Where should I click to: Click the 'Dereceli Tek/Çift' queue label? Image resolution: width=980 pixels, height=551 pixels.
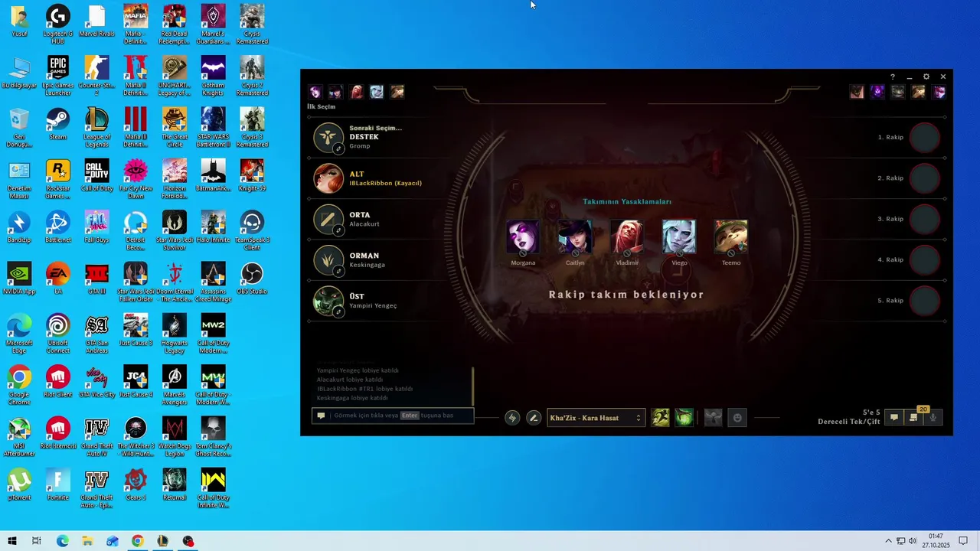click(x=848, y=422)
